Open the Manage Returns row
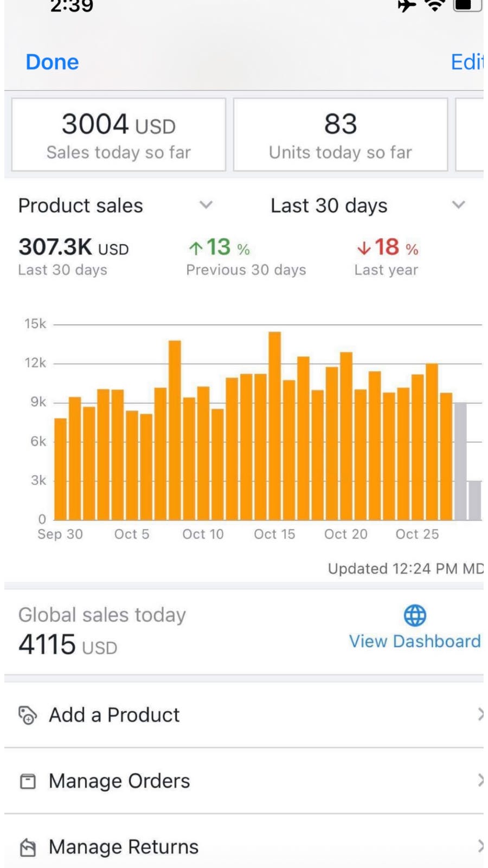The image size is (488, 868). point(244,846)
